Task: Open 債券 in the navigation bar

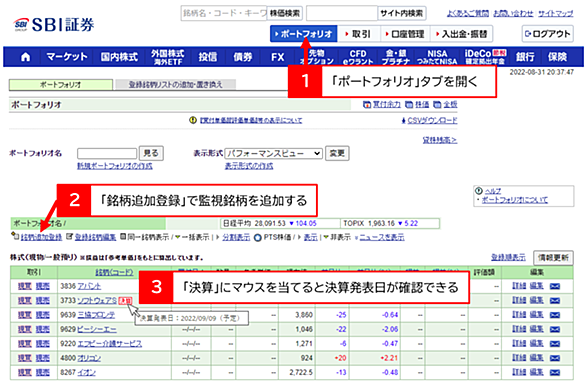Action: pyautogui.click(x=243, y=57)
